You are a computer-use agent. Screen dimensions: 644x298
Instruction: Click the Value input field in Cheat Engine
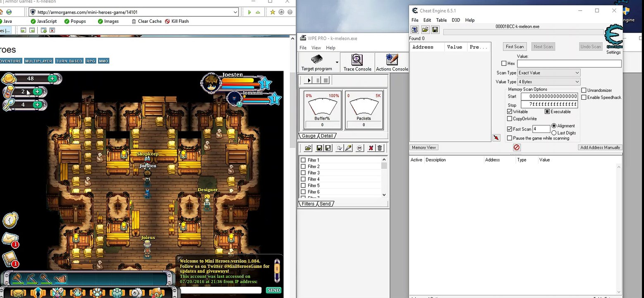[569, 63]
